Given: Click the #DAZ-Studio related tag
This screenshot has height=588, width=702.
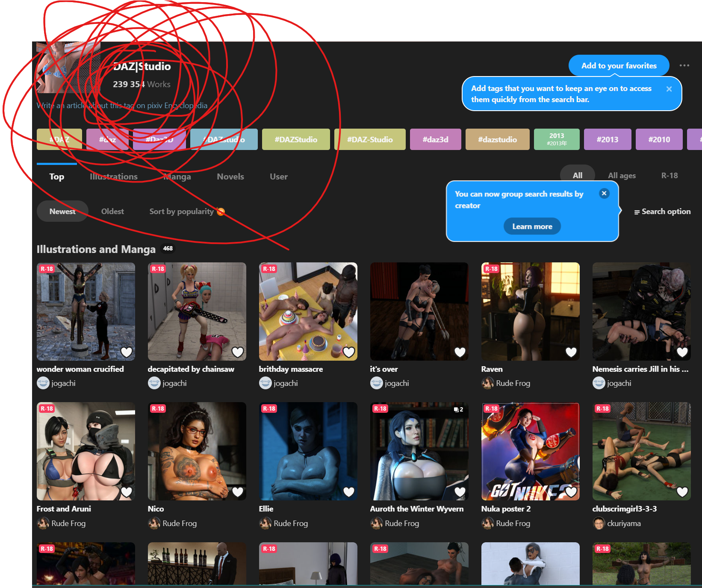Looking at the screenshot, I should click(370, 139).
